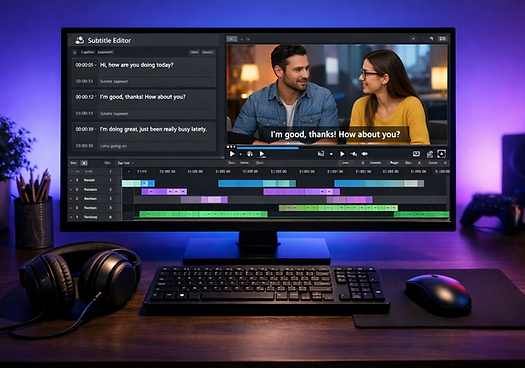This screenshot has height=368, width=525.
Task: Collapse the track with cyan clips
Action: 71,180
